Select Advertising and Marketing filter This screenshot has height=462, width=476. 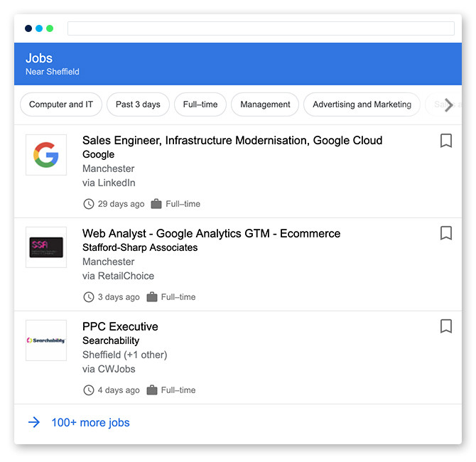362,104
